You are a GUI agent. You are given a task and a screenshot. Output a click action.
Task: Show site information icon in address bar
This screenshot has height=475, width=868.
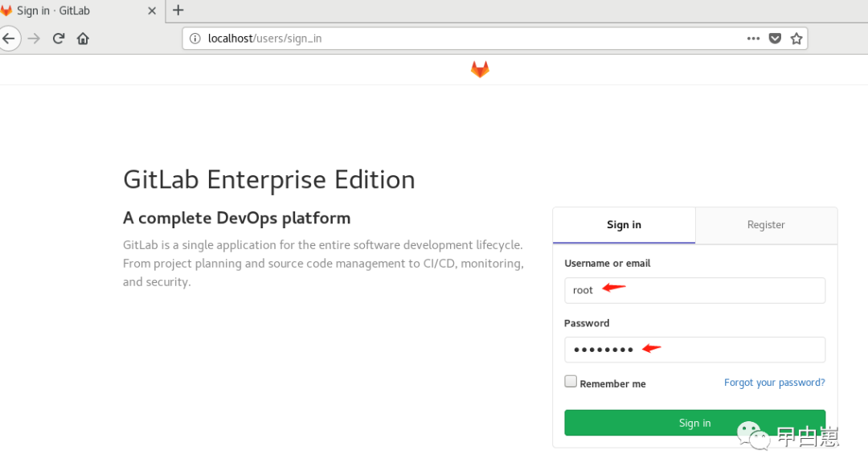[194, 39]
